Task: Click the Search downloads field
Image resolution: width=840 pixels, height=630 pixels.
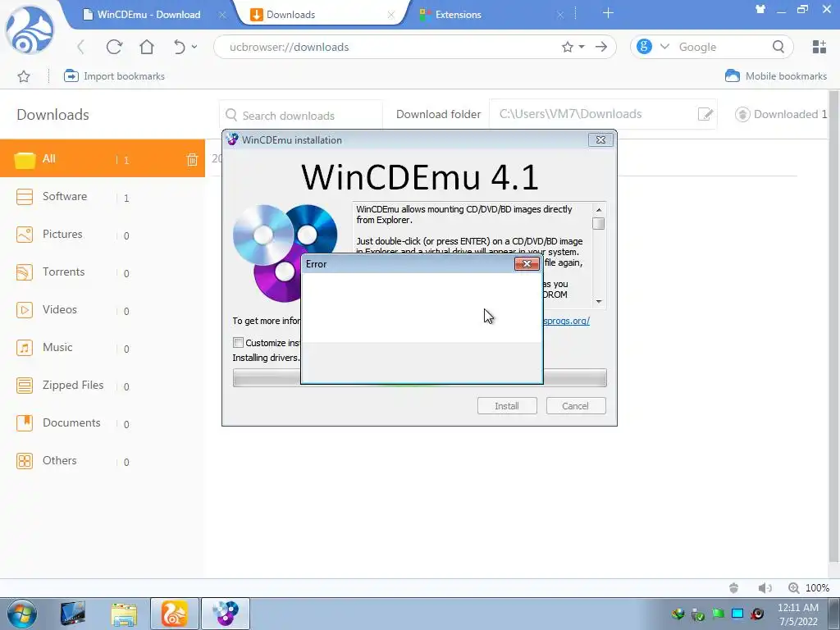Action: (x=301, y=115)
